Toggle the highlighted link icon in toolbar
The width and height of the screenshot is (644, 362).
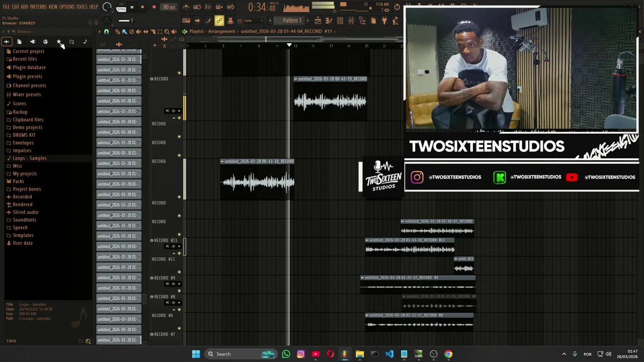219,21
